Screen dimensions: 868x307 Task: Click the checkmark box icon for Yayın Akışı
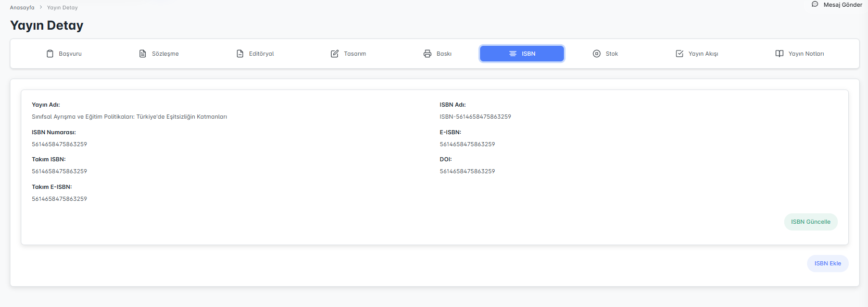[680, 54]
